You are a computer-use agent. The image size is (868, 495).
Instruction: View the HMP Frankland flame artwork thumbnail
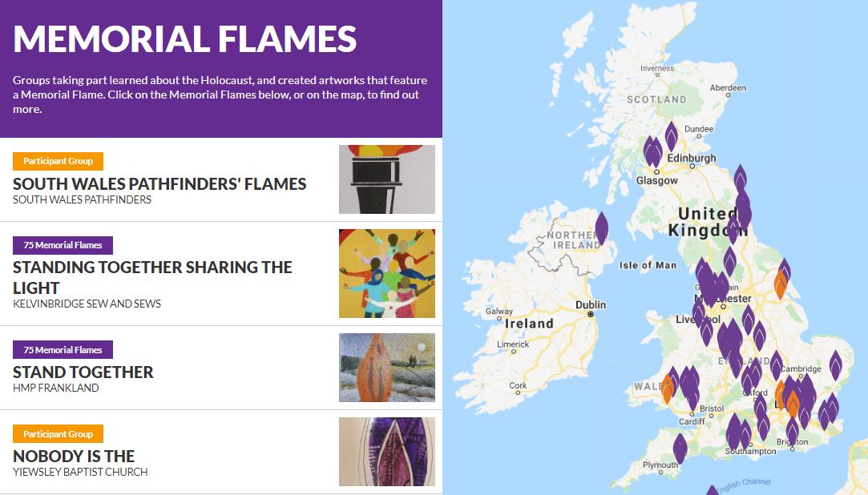point(386,368)
